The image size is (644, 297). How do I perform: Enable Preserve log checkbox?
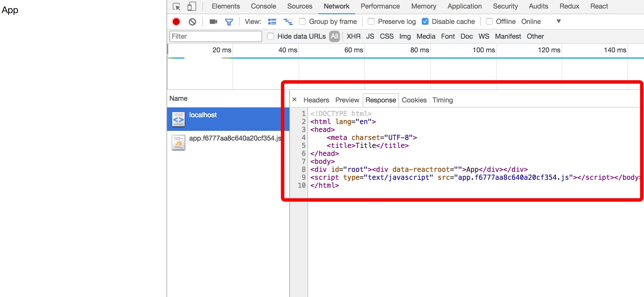pyautogui.click(x=371, y=21)
